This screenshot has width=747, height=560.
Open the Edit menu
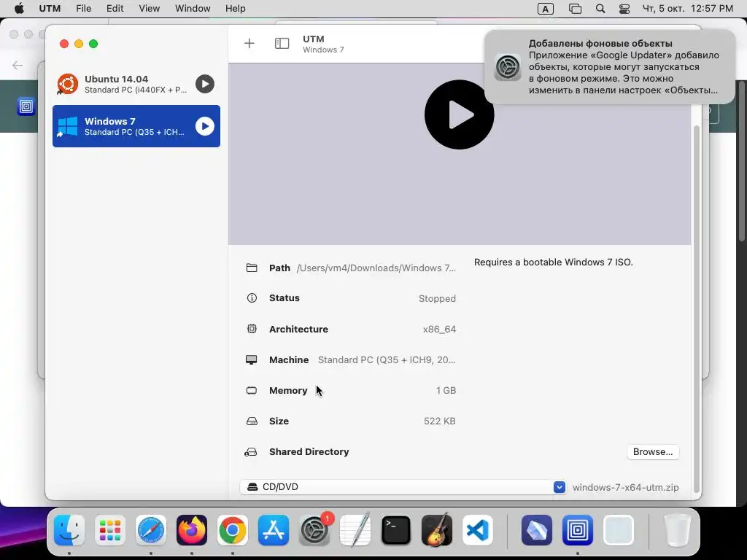coord(115,9)
